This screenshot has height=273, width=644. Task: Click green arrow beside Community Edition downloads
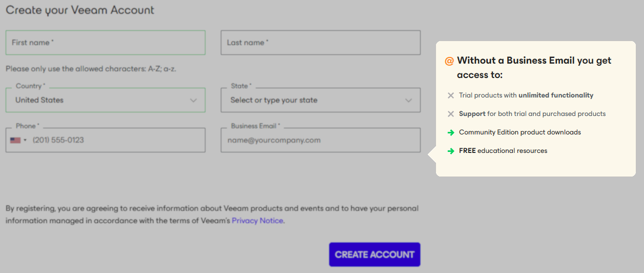[451, 132]
